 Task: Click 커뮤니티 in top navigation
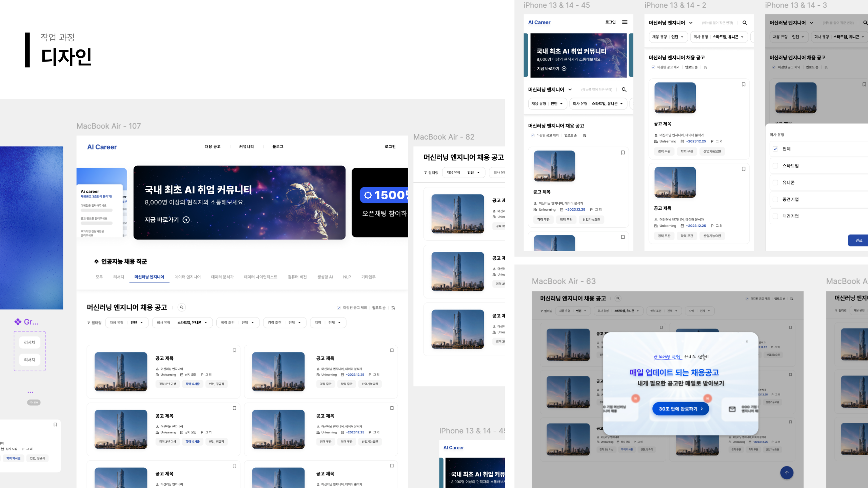(246, 146)
